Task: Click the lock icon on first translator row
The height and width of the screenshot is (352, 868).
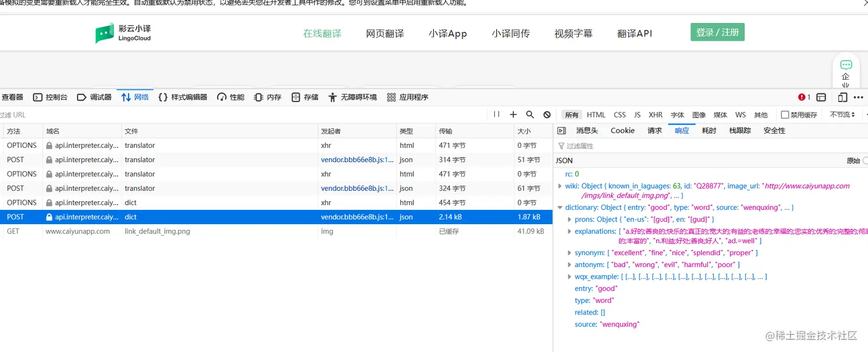Action: 49,146
